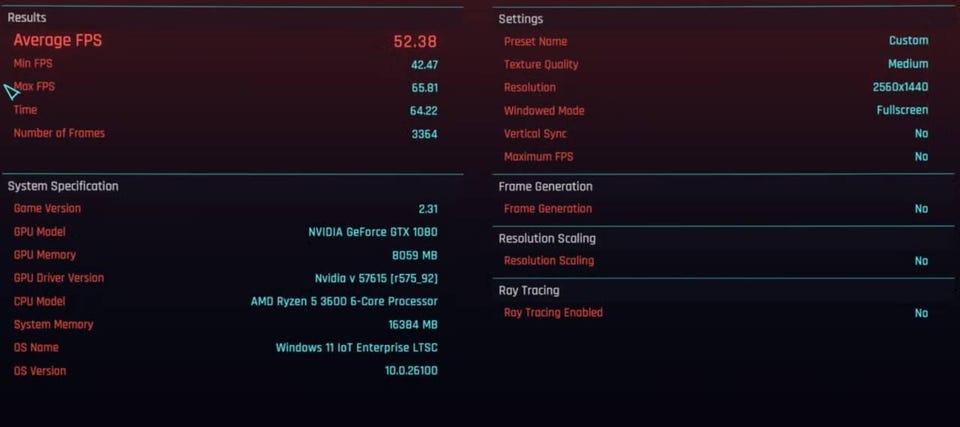This screenshot has width=960, height=427.
Task: Select the Preset Name value Custom
Action: click(908, 41)
